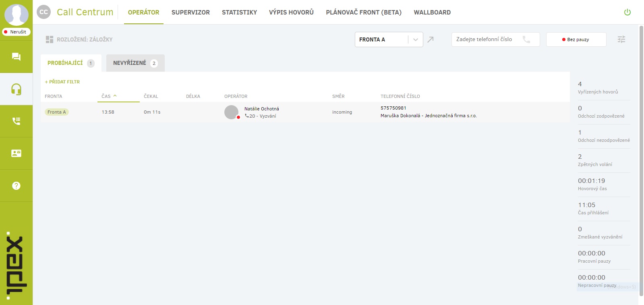This screenshot has height=305, width=644.
Task: Open the headset operator sidebar icon
Action: [x=16, y=89]
